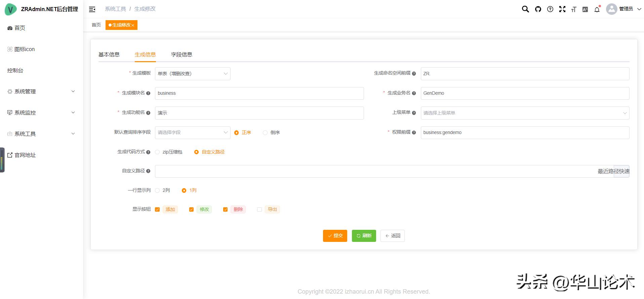Click the help question mark icon
Image resolution: width=644 pixels, height=299 pixels.
[x=550, y=9]
